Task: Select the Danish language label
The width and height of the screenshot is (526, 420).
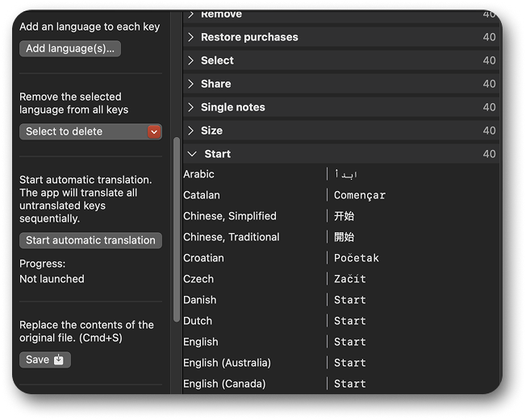Action: (199, 300)
